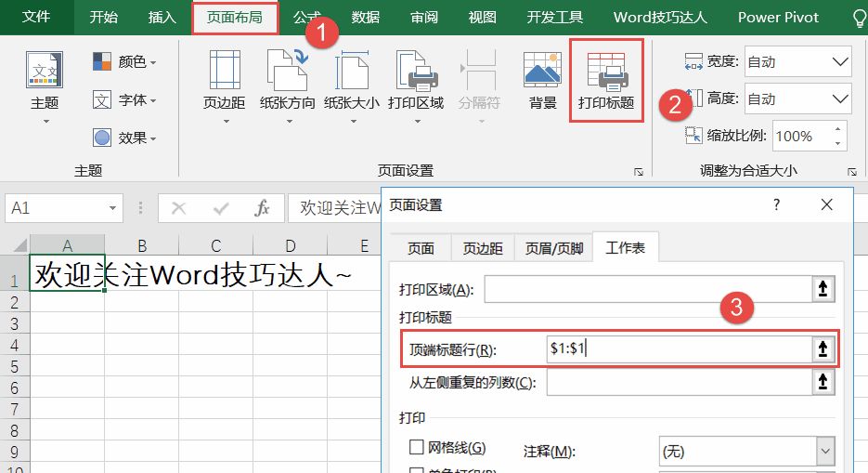Open the 纸张大小 paper size icon

[x=352, y=70]
